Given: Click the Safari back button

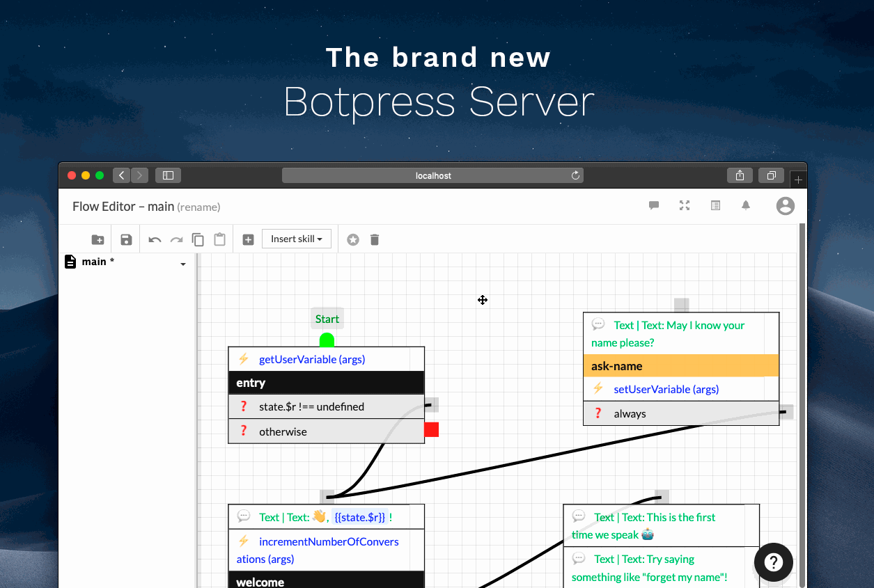Looking at the screenshot, I should 122,175.
